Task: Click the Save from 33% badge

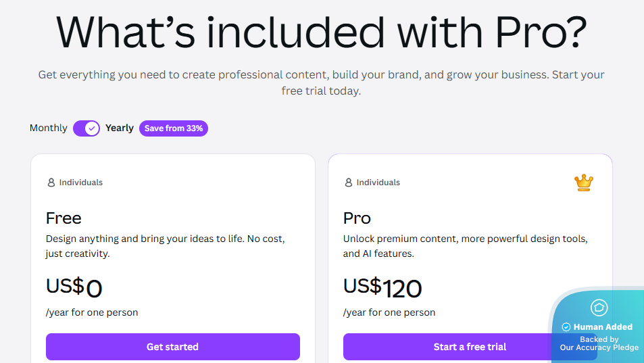Action: [x=174, y=128]
